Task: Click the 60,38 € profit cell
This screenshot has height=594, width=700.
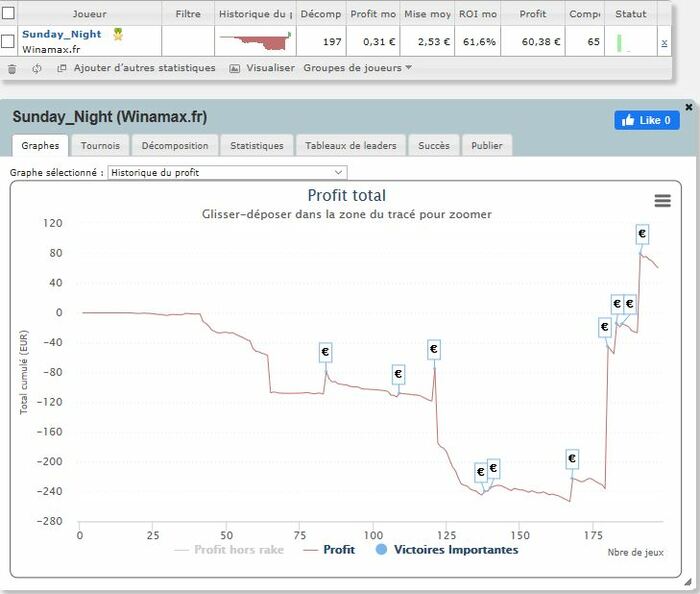Action: pyautogui.click(x=533, y=42)
